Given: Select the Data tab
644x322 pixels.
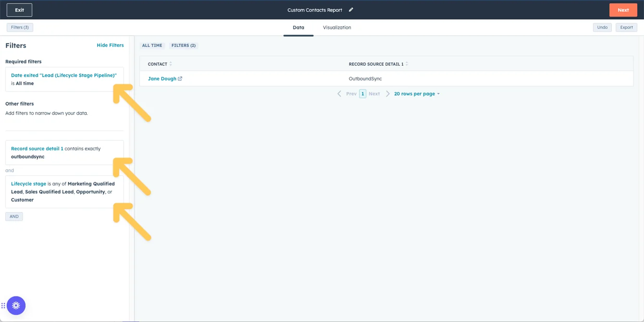Looking at the screenshot, I should coord(298,27).
